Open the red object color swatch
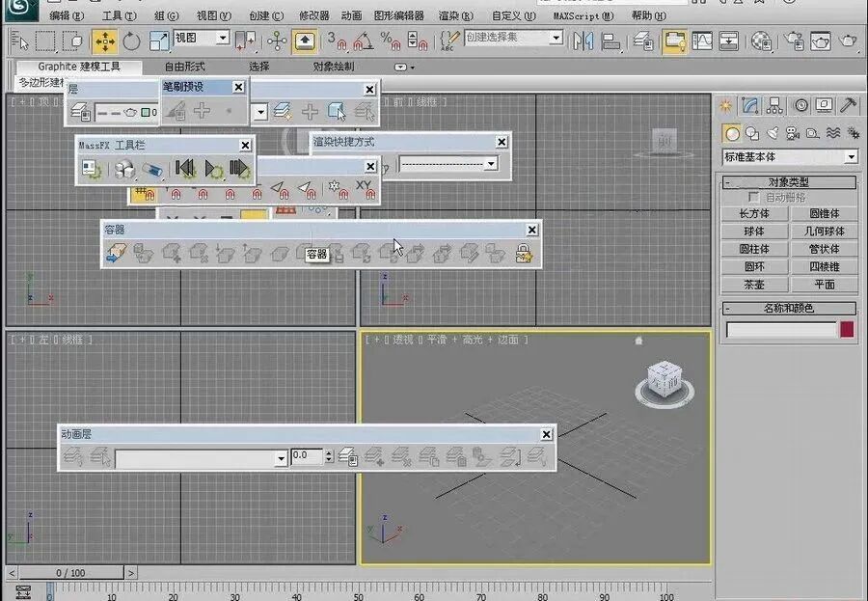The height and width of the screenshot is (601, 868). [x=847, y=330]
